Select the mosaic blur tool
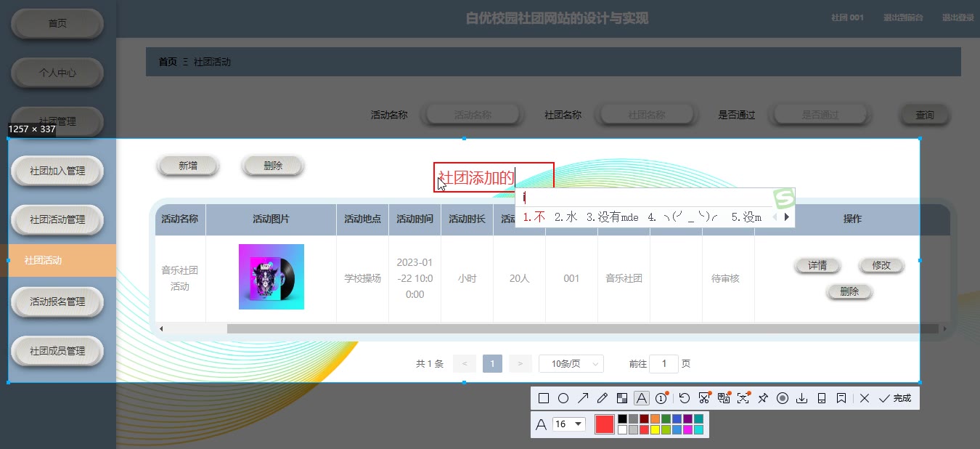Viewport: 980px width, 449px height. pos(622,398)
